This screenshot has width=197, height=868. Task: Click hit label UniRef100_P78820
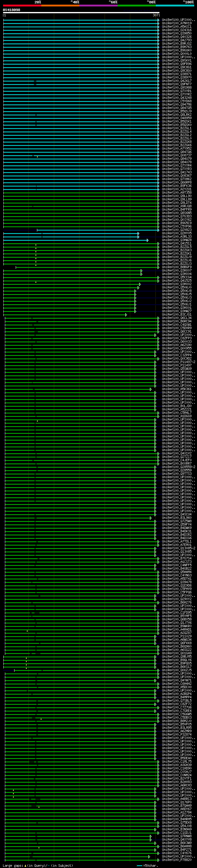177,860
